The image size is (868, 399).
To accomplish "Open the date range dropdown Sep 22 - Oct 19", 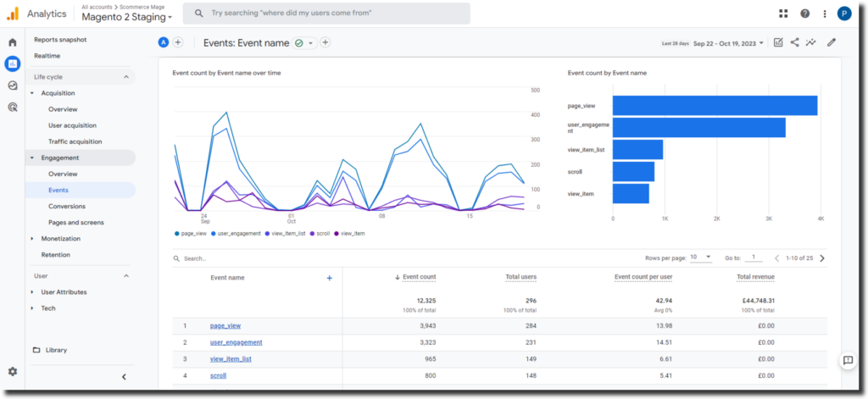I will pos(727,42).
